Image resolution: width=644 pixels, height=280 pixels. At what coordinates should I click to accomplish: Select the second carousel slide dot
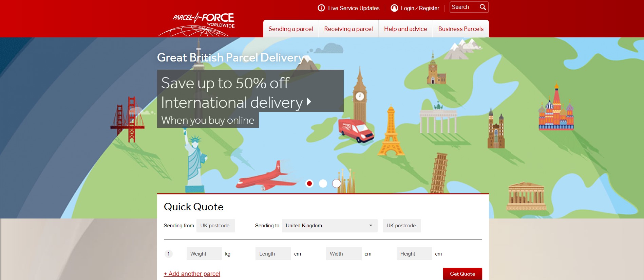tap(323, 183)
